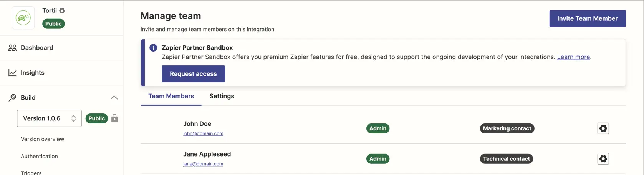Switch to the Settings tab
The height and width of the screenshot is (175, 644).
tap(222, 96)
